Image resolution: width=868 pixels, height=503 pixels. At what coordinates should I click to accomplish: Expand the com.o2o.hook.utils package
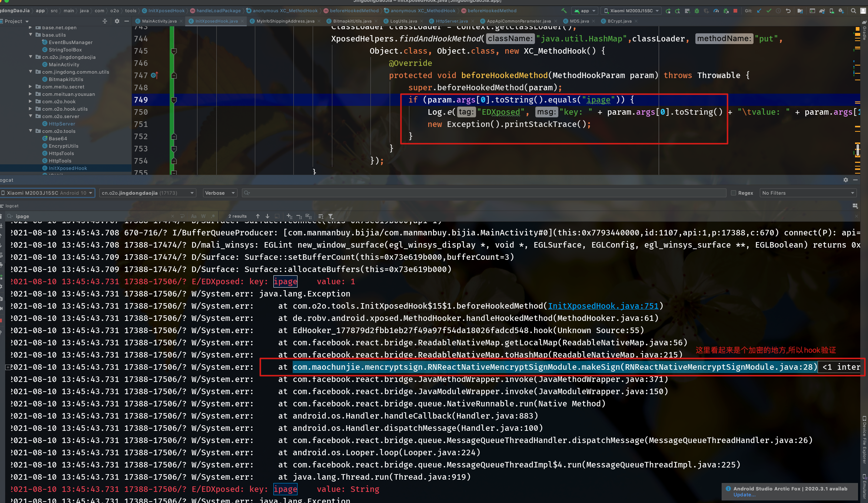(x=30, y=109)
